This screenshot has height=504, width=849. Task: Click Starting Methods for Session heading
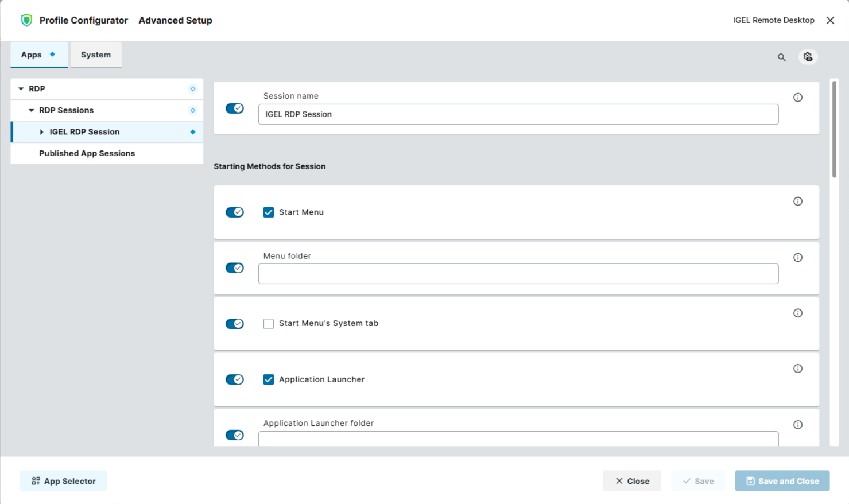pos(270,166)
